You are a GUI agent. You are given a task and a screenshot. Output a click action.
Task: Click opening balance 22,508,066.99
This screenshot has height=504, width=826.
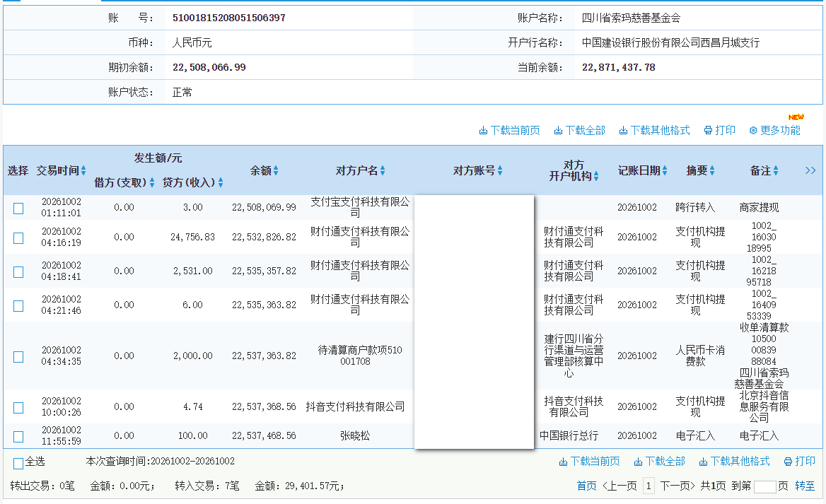209,67
